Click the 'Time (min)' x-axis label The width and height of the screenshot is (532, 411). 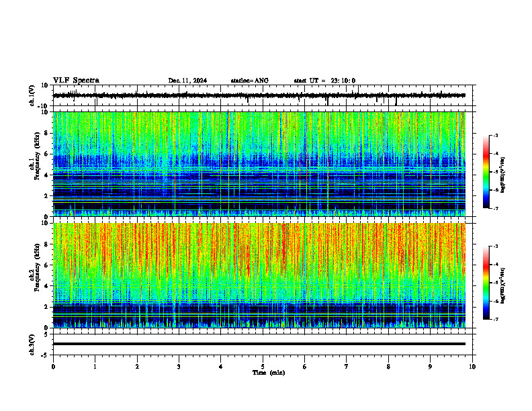(269, 373)
